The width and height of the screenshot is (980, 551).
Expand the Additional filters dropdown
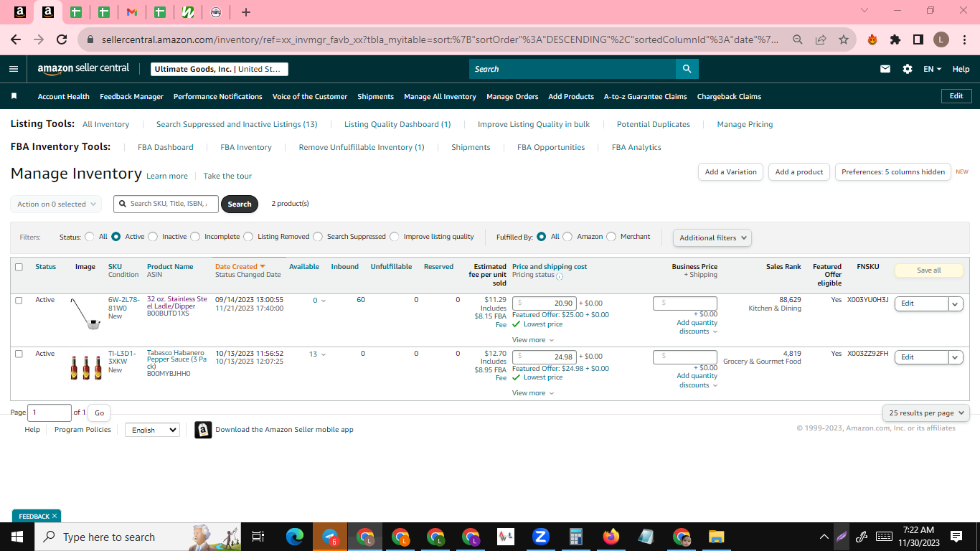(x=712, y=237)
